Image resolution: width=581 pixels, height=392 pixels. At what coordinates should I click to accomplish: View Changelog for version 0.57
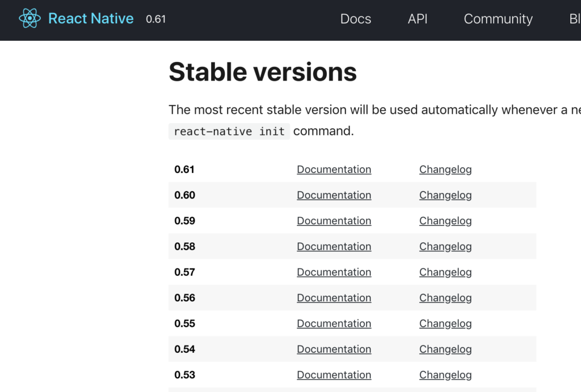(445, 272)
